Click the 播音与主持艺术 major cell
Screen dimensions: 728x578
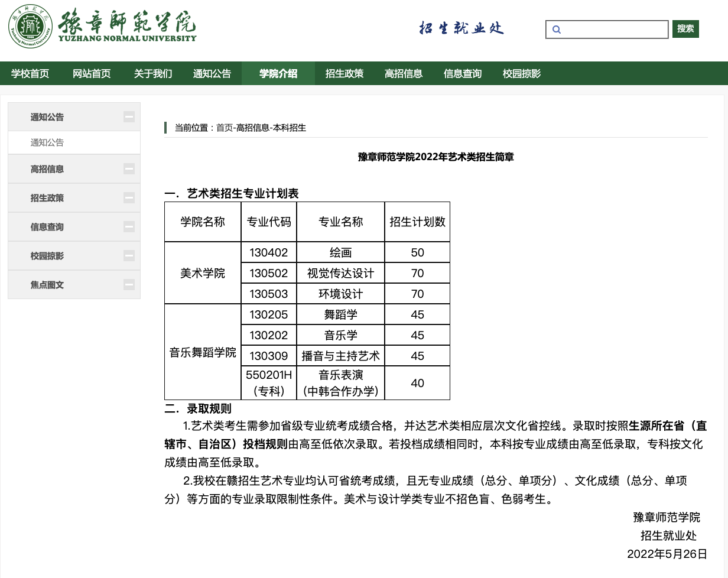(x=341, y=356)
